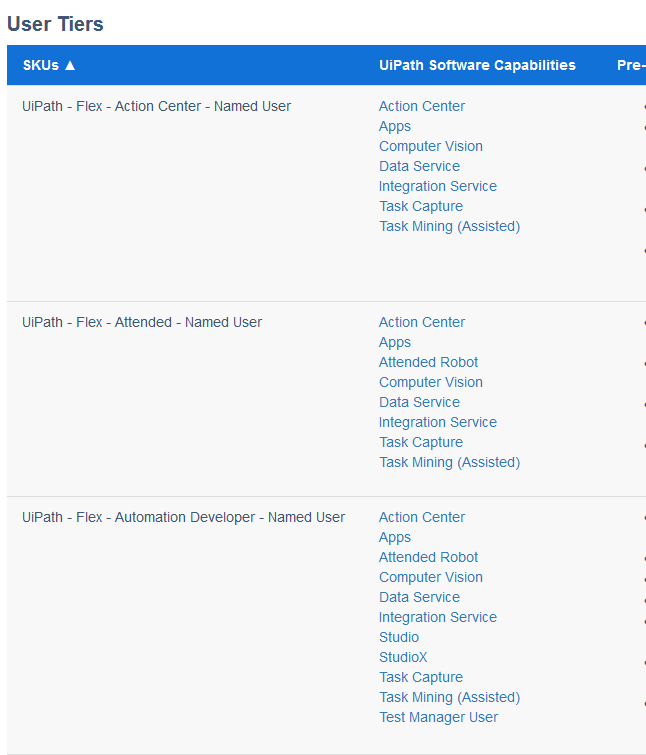Image resolution: width=646 pixels, height=755 pixels.
Task: Open Attended Robot link in Automation Developer row
Action: tap(428, 557)
